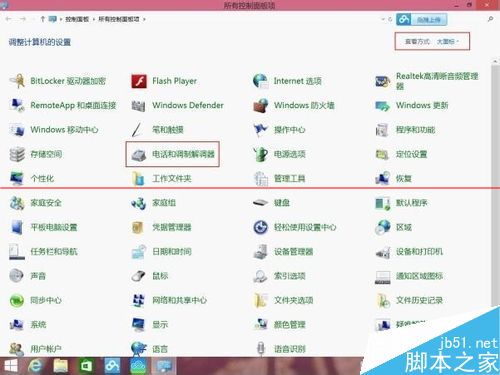Open the Flash Player icon
500x375 pixels.
click(139, 81)
